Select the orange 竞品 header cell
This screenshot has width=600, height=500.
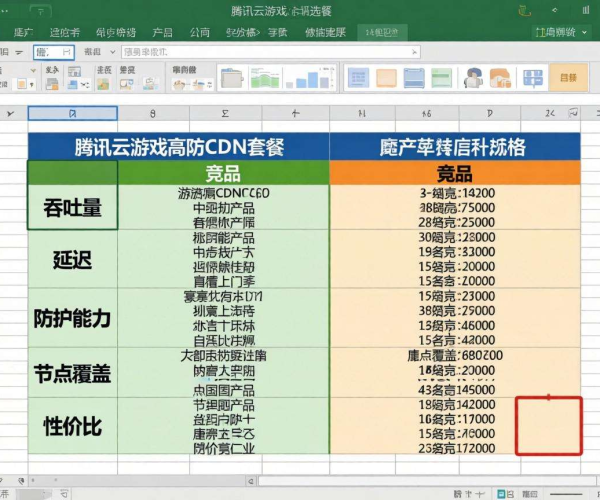pyautogui.click(x=455, y=173)
